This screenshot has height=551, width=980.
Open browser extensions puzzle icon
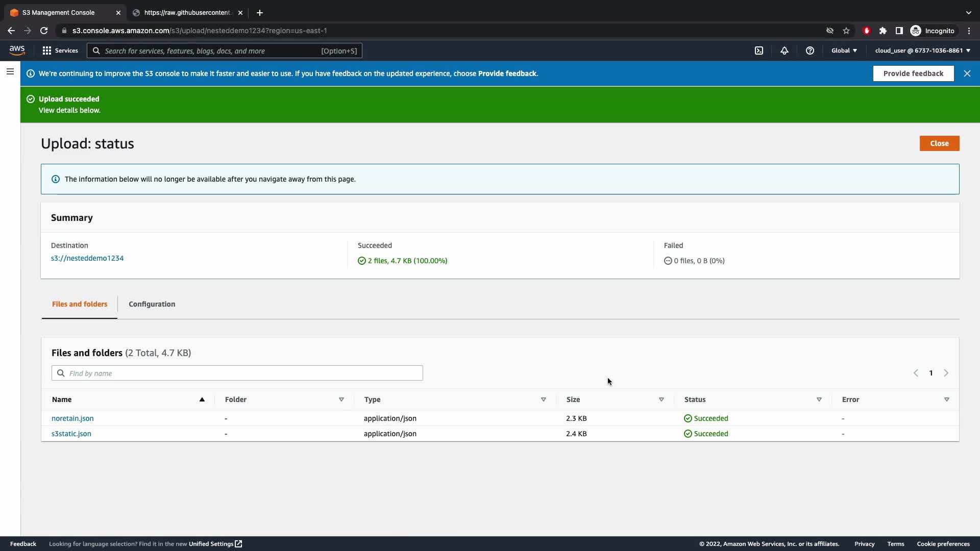[x=883, y=31]
